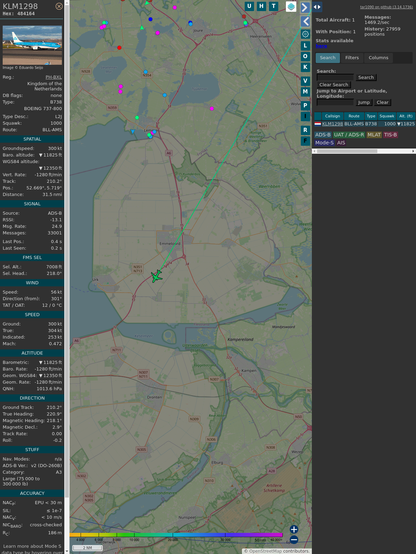Screen dimensions: 416x554
Task: Click BLL-AMS route cell in table
Action: pyautogui.click(x=354, y=124)
